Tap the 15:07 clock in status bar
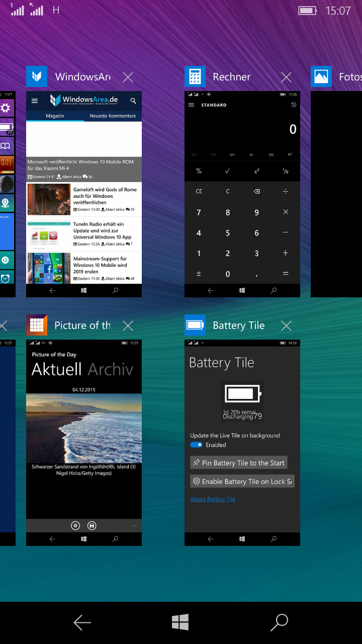 338,11
